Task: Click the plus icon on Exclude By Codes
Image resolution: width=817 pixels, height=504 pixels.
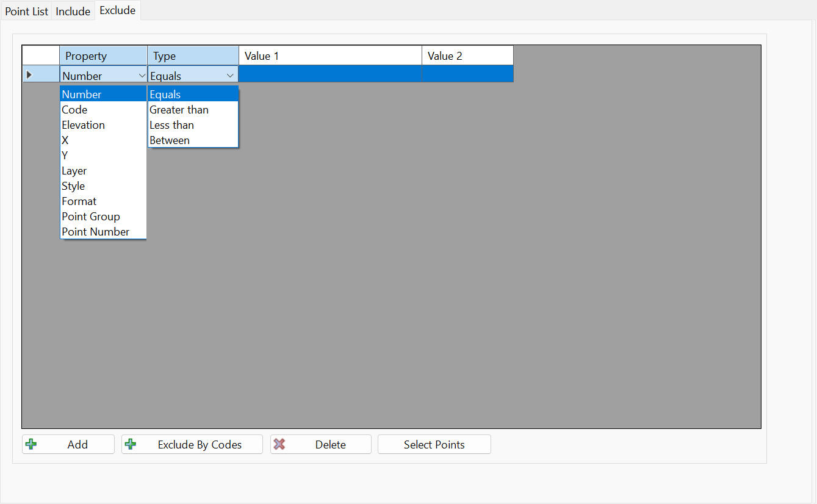Action: click(130, 444)
